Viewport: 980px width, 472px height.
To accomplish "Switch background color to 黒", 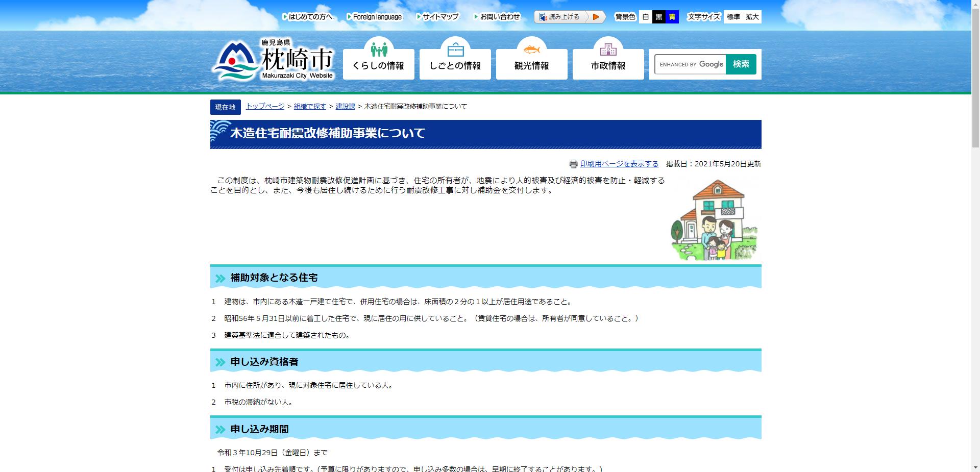I will point(658,17).
